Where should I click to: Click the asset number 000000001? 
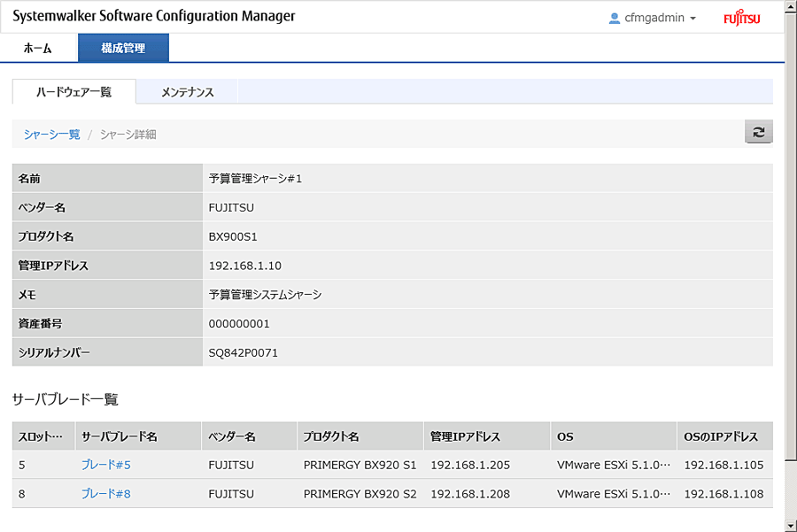[x=239, y=324]
